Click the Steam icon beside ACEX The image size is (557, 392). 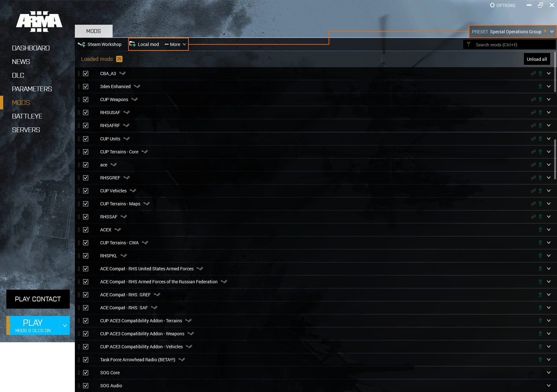118,230
